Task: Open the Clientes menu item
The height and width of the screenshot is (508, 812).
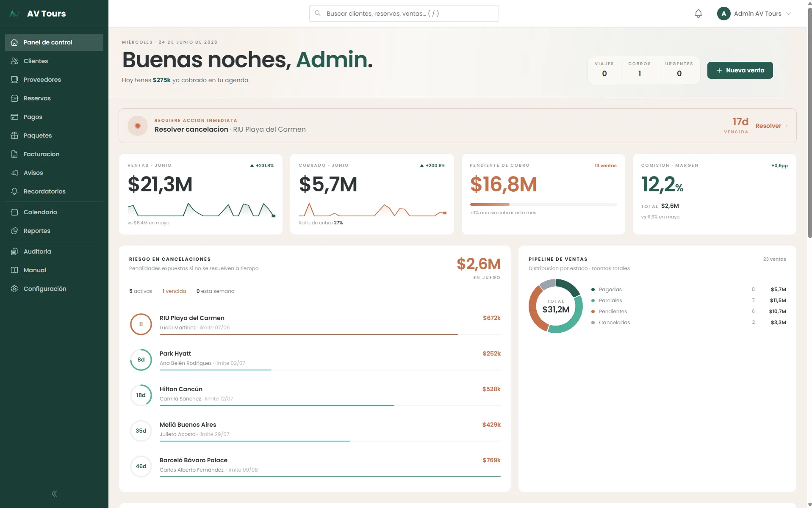Action: tap(54, 61)
